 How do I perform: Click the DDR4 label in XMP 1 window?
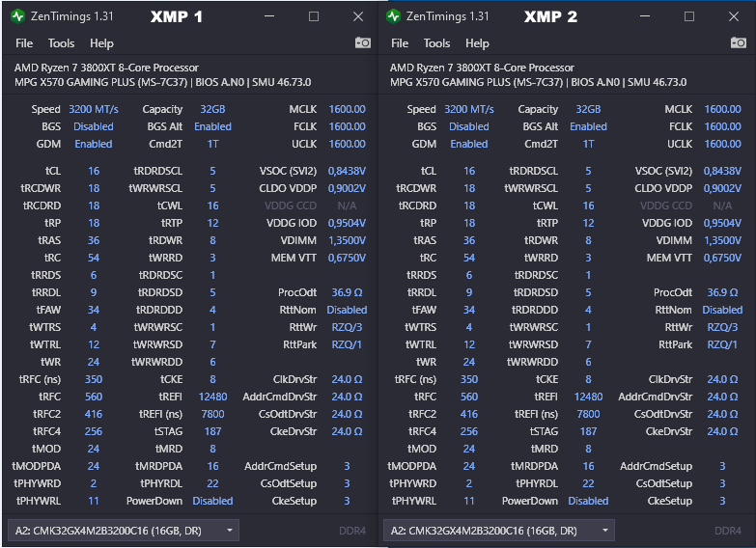pyautogui.click(x=352, y=531)
